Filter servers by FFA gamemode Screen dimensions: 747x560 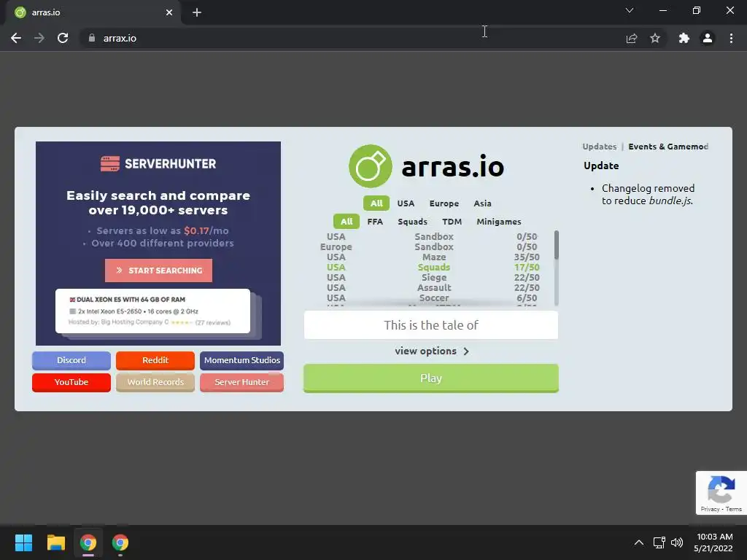point(375,222)
